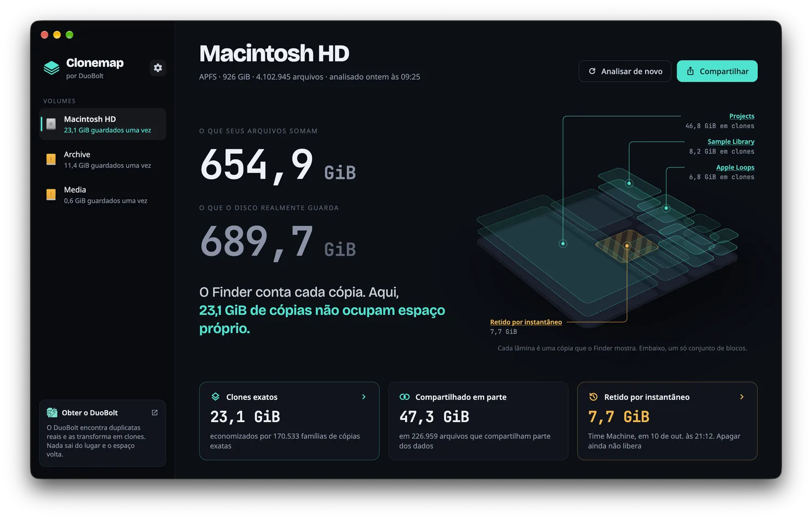Open the Projects link
The image size is (812, 519).
741,116
